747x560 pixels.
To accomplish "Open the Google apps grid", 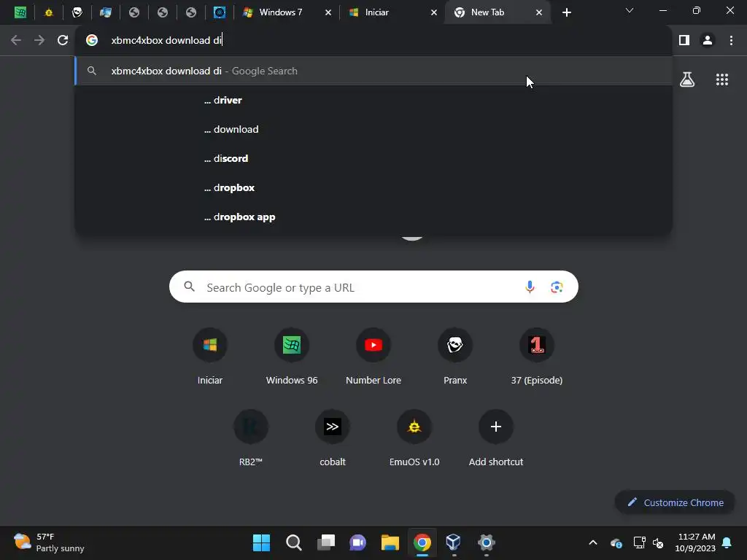I will (721, 79).
